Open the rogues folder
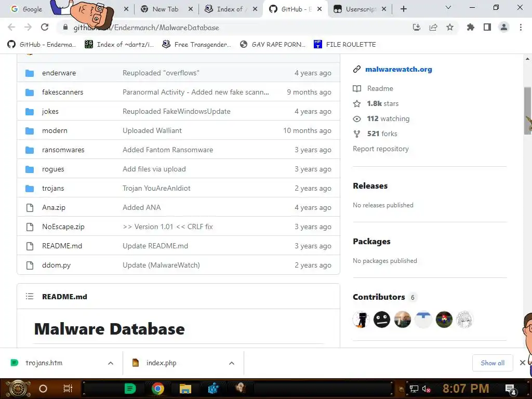Image resolution: width=532 pixels, height=399 pixels. pos(53,169)
